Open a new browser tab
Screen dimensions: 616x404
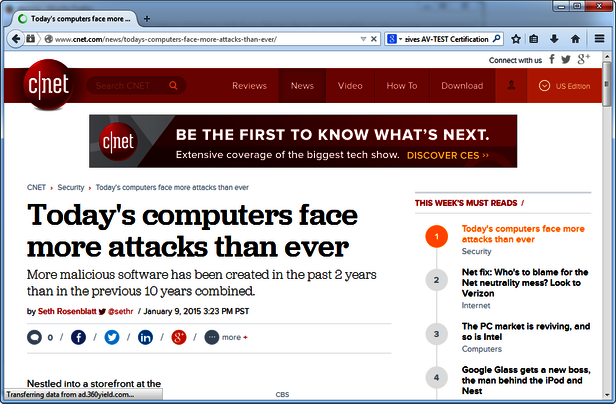[147, 19]
